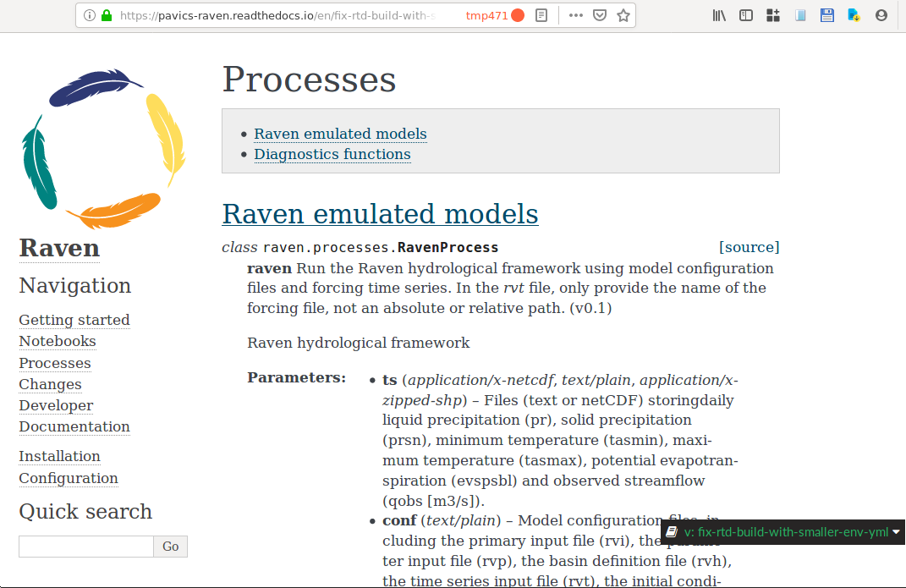This screenshot has height=588, width=906.
Task: Click the blue page download extension icon
Action: coord(854,15)
